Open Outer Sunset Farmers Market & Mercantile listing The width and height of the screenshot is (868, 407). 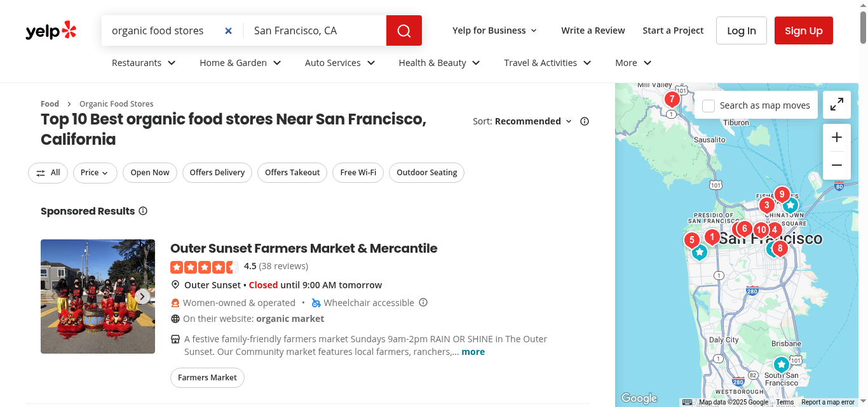(x=304, y=248)
